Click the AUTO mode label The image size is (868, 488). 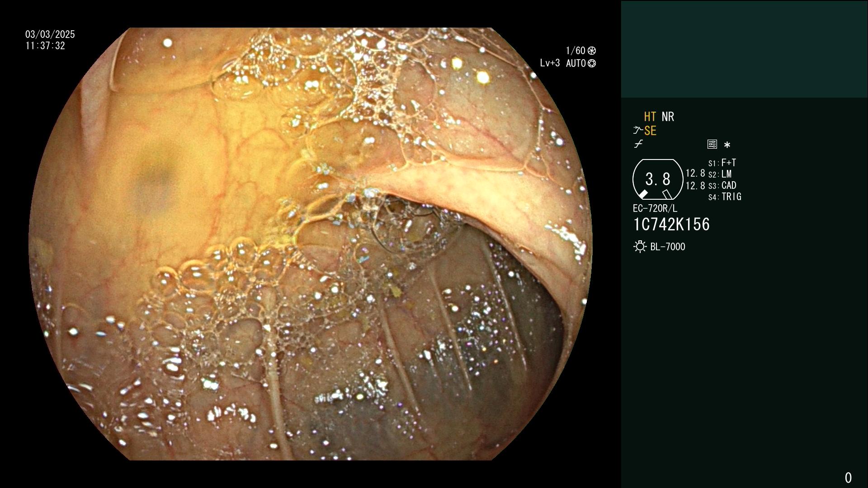(576, 63)
